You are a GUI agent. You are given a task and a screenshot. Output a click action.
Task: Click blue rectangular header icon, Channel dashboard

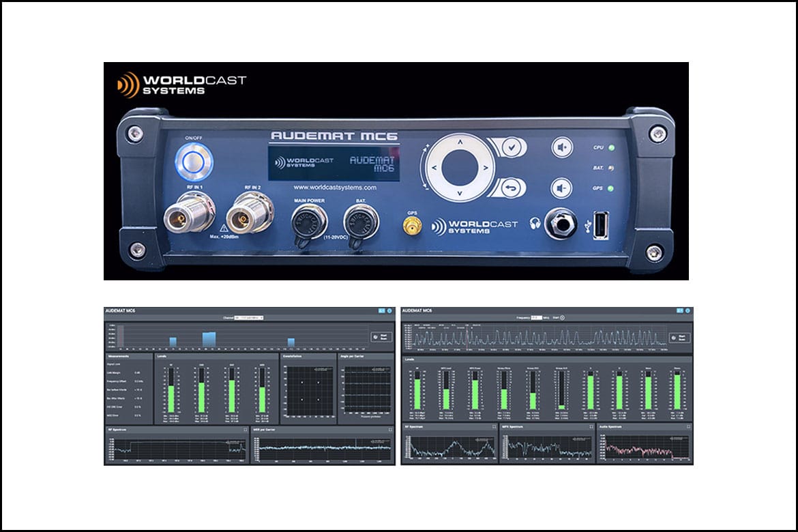[x=382, y=310]
